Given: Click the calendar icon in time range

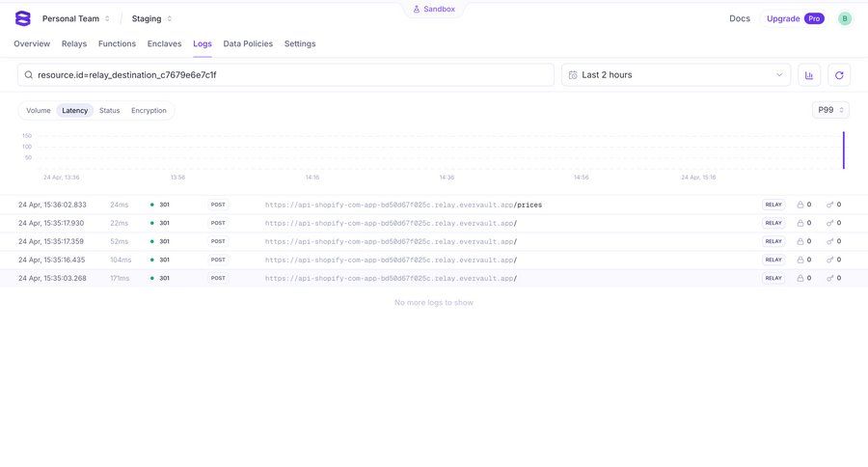Looking at the screenshot, I should pos(573,75).
